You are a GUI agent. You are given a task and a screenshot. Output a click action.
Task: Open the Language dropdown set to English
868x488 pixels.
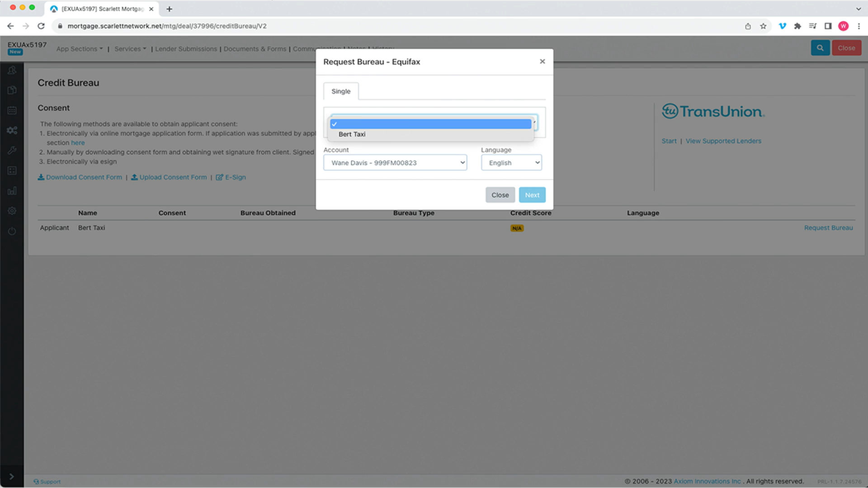(x=511, y=163)
